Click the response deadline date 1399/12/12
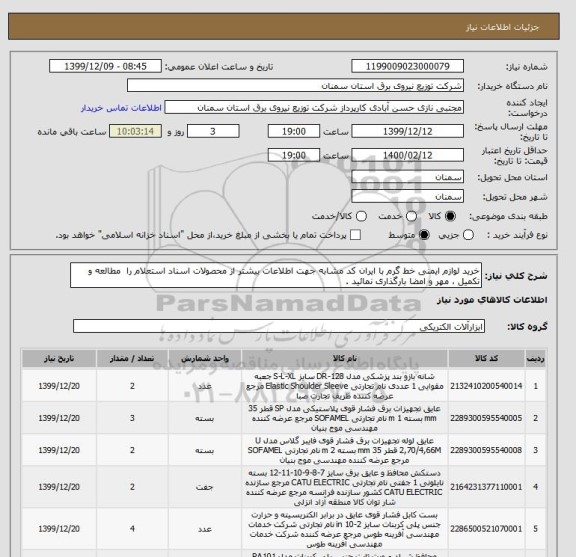 tap(407, 131)
